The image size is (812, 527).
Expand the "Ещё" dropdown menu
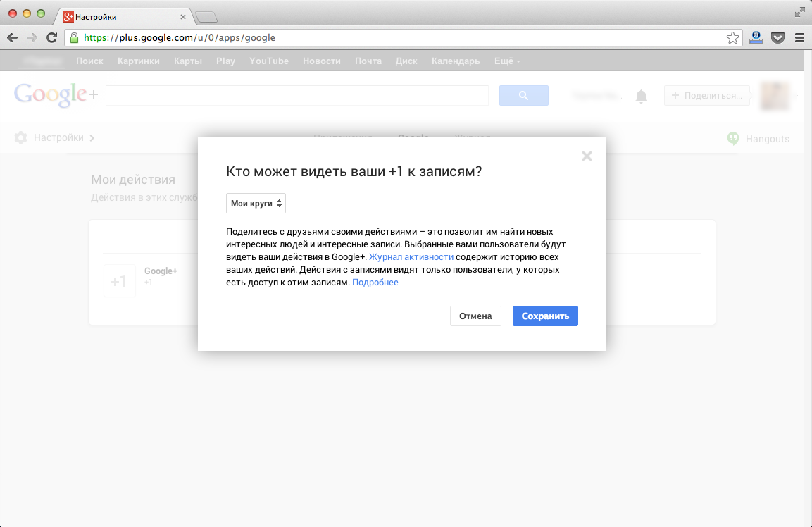(x=507, y=61)
